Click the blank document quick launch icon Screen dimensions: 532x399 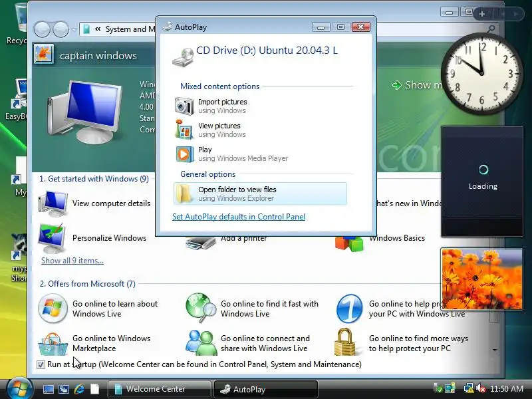94,389
